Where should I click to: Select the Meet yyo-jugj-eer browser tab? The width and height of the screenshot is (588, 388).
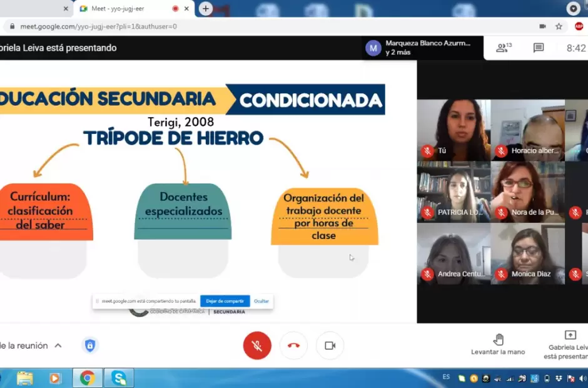125,9
